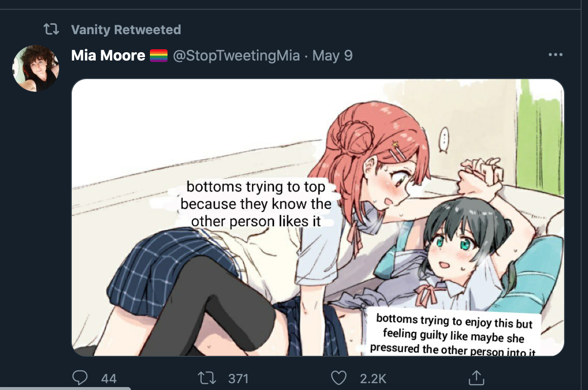This screenshot has width=588, height=390.
Task: Click the 371 retweets count
Action: point(239,379)
